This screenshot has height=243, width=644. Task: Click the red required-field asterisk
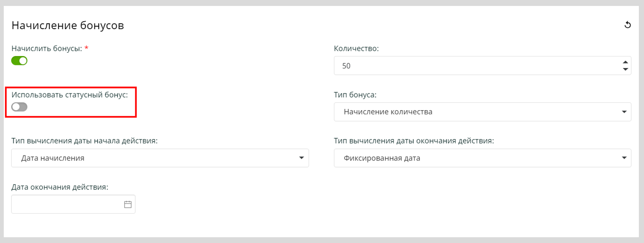pyautogui.click(x=86, y=48)
